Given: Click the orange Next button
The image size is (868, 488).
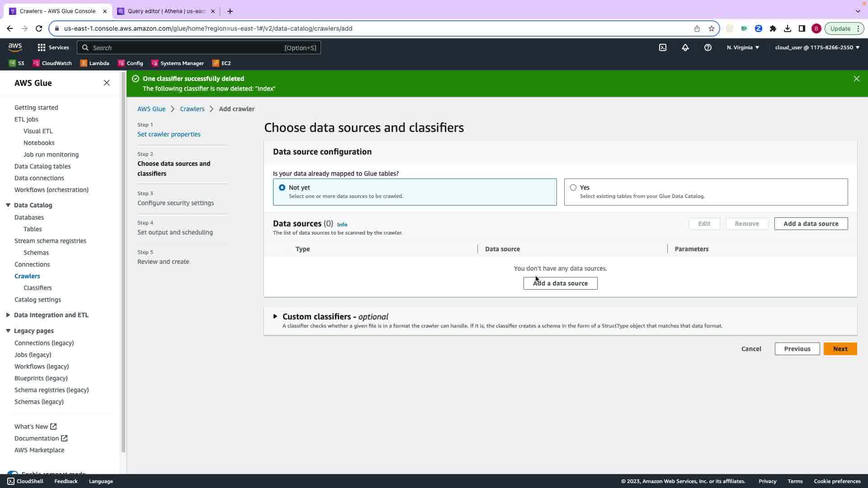Looking at the screenshot, I should click(x=840, y=349).
